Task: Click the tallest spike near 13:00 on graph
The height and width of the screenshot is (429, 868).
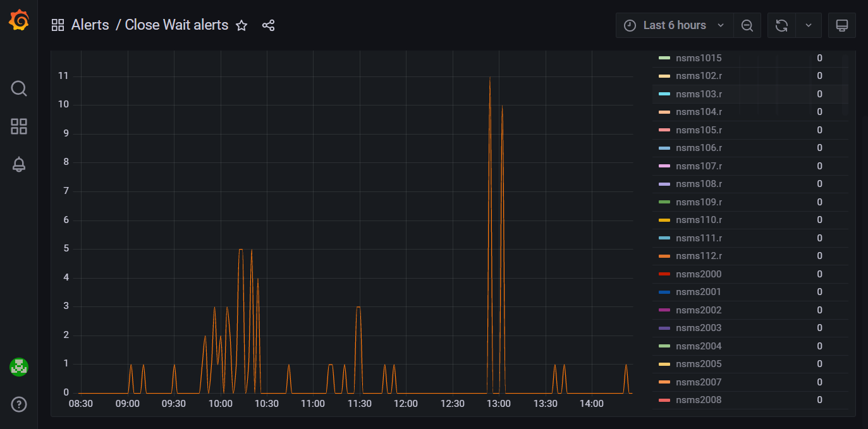Action: pos(490,79)
